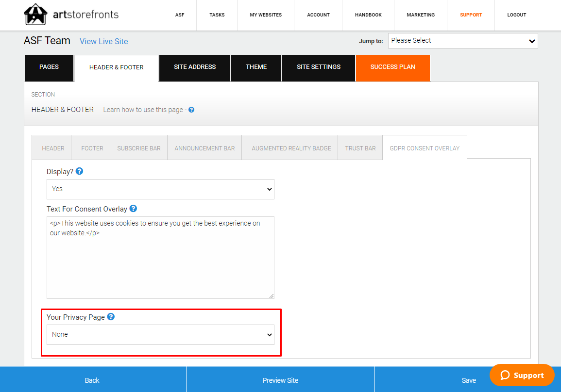This screenshot has height=392, width=561.
Task: Click the help icon after 'Learn how to use this page'
Action: click(191, 110)
